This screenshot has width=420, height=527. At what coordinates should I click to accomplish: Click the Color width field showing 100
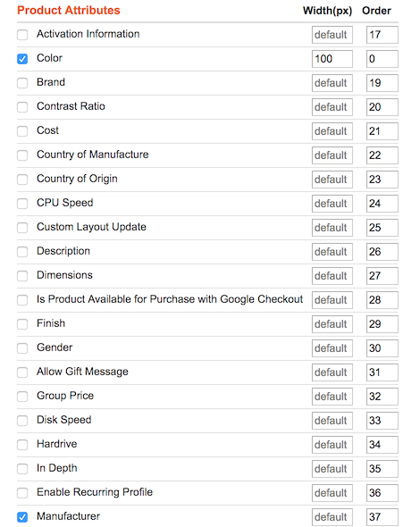click(332, 59)
